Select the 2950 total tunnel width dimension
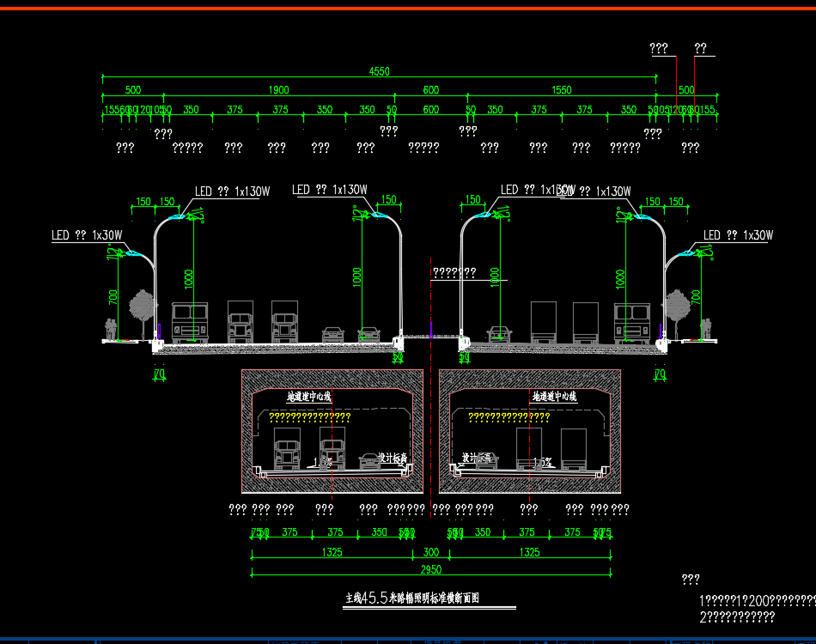The width and height of the screenshot is (816, 644). pos(431,569)
